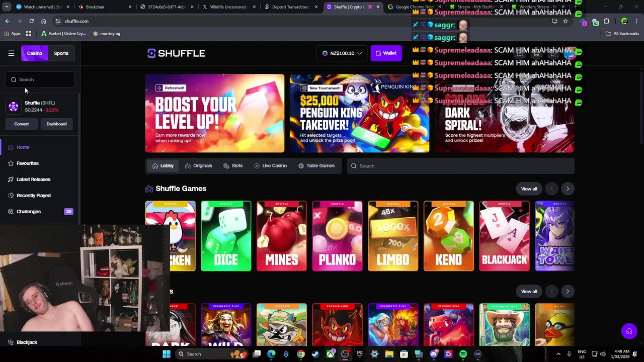Select the Lobby tab

pos(163,166)
